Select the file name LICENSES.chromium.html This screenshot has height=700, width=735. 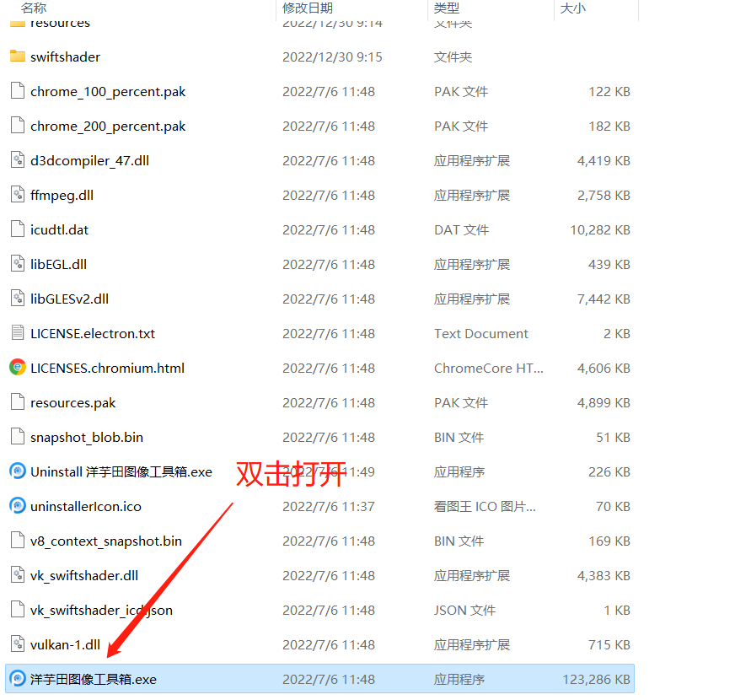coord(107,369)
